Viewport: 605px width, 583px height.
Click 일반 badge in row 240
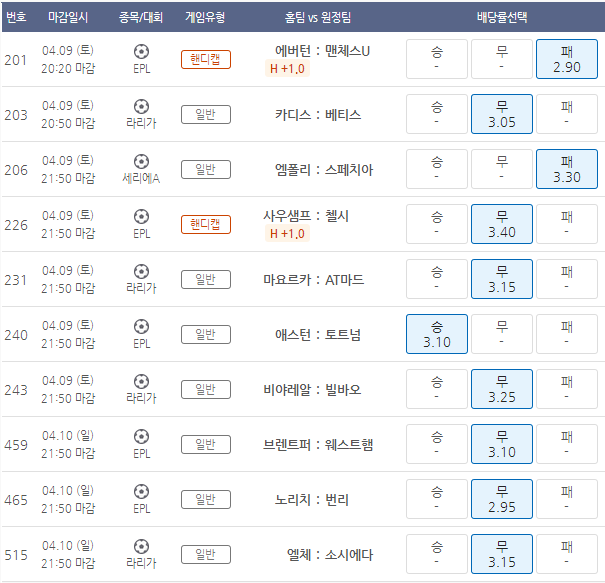click(206, 335)
